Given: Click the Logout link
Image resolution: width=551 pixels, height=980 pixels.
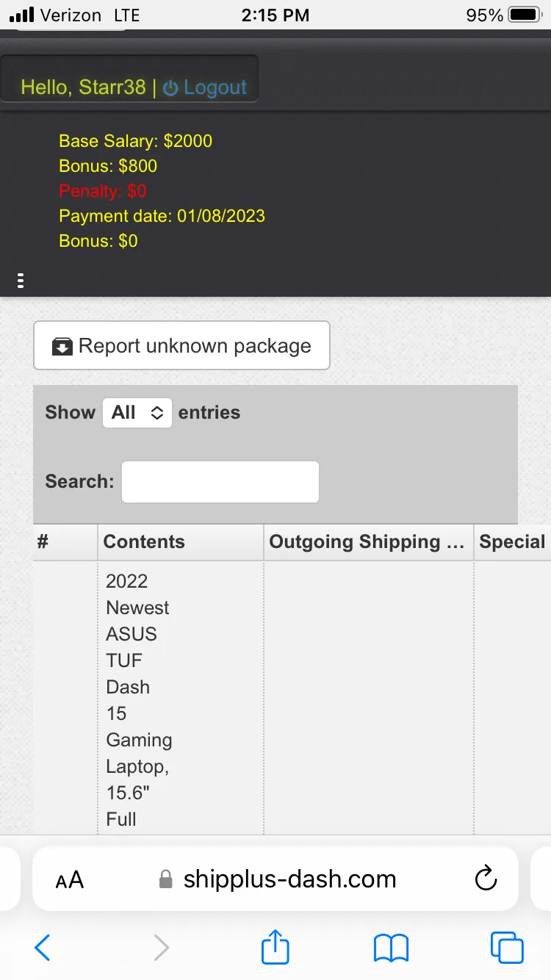Looking at the screenshot, I should click(x=215, y=87).
